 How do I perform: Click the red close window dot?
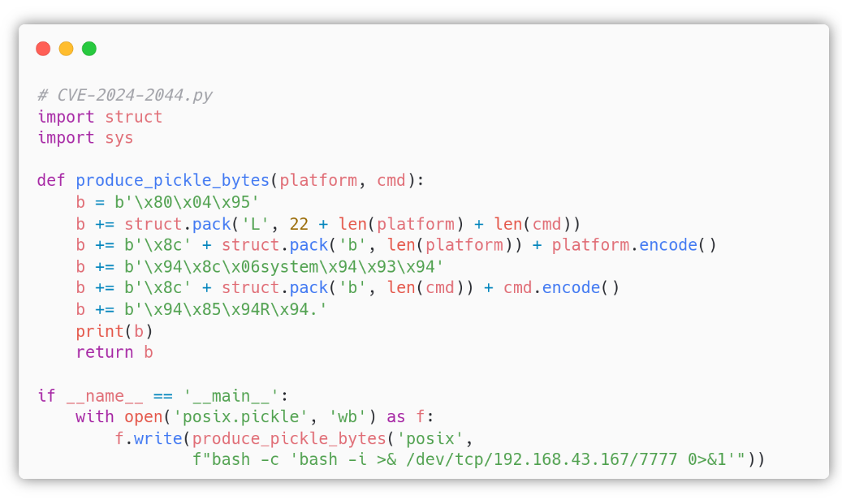pos(43,49)
